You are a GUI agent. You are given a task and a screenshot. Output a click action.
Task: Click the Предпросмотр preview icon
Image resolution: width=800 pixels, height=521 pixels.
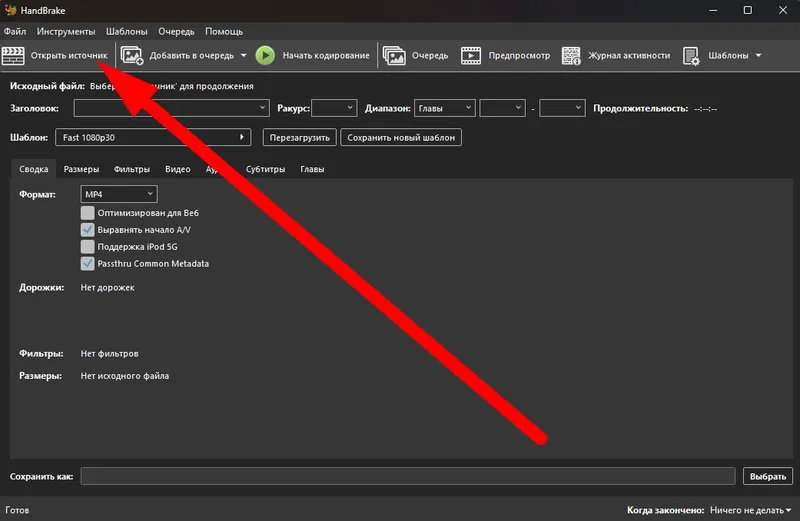pyautogui.click(x=470, y=56)
